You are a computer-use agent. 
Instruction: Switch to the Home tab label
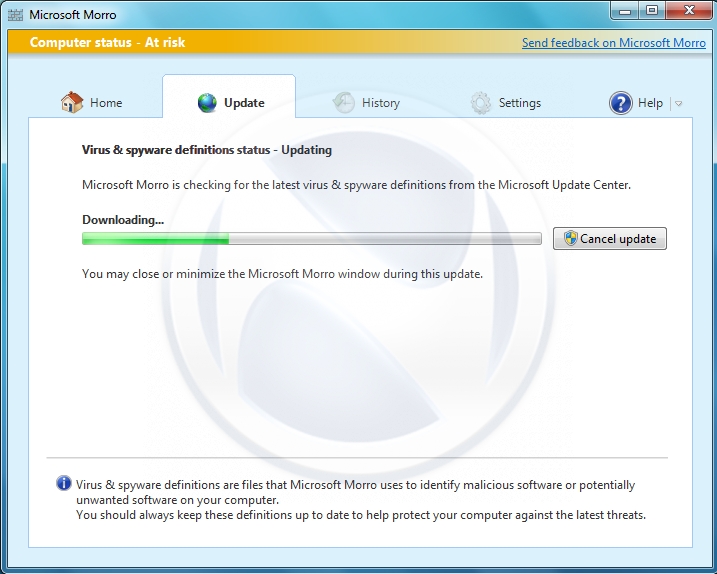[106, 103]
